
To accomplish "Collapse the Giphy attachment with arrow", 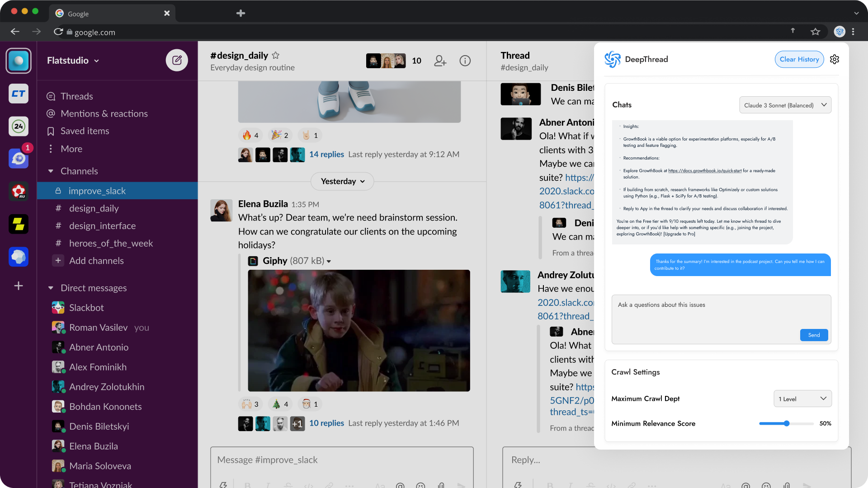I will 329,261.
